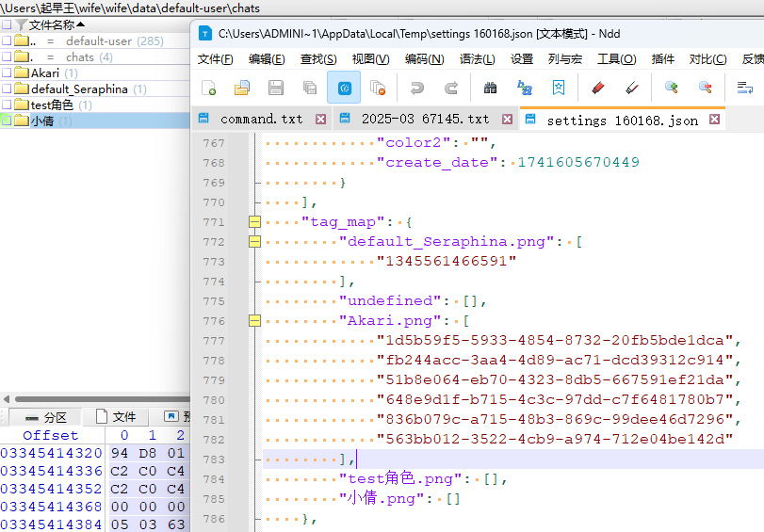
Task: Click the left scroll arrow of file list
Action: (x=6, y=399)
